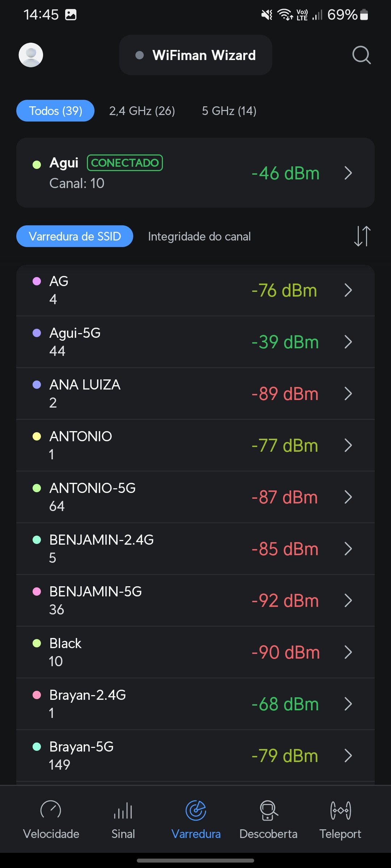This screenshot has width=391, height=868.
Task: Select the Todos (39) filter
Action: click(x=55, y=111)
